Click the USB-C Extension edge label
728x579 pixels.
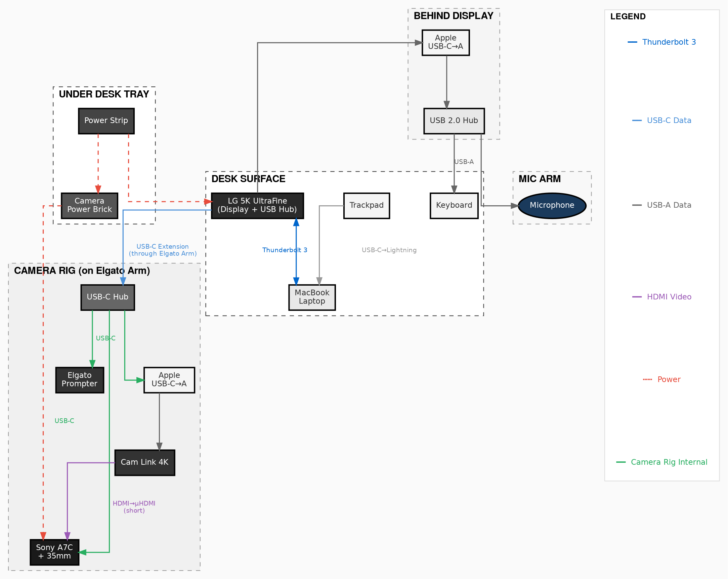coord(162,250)
